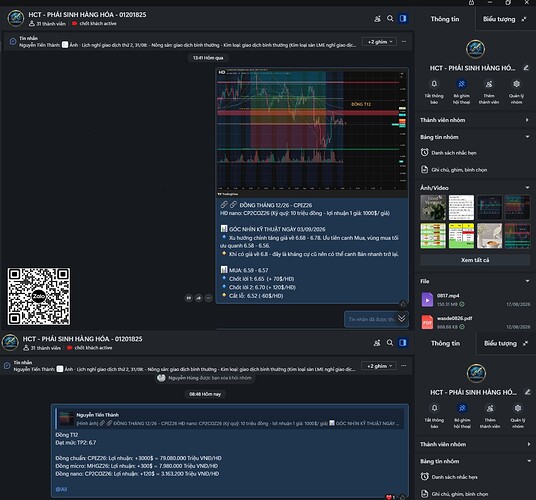
Task: Switch to Thông tin tab in bottom window
Action: 445,343
